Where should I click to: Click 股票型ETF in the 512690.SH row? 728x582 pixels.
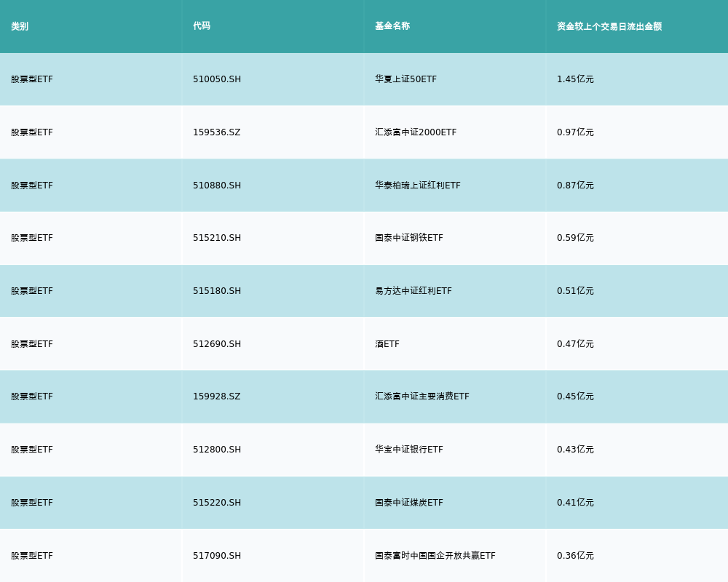(32, 344)
